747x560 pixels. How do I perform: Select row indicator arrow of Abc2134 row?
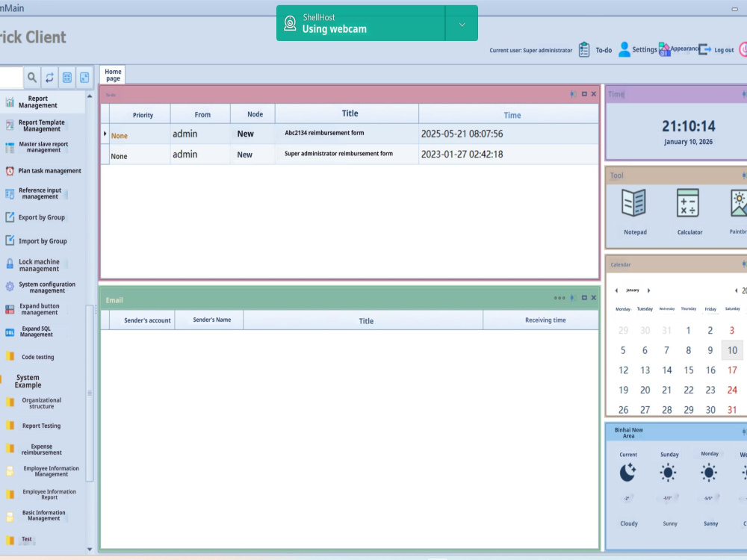[x=105, y=134]
